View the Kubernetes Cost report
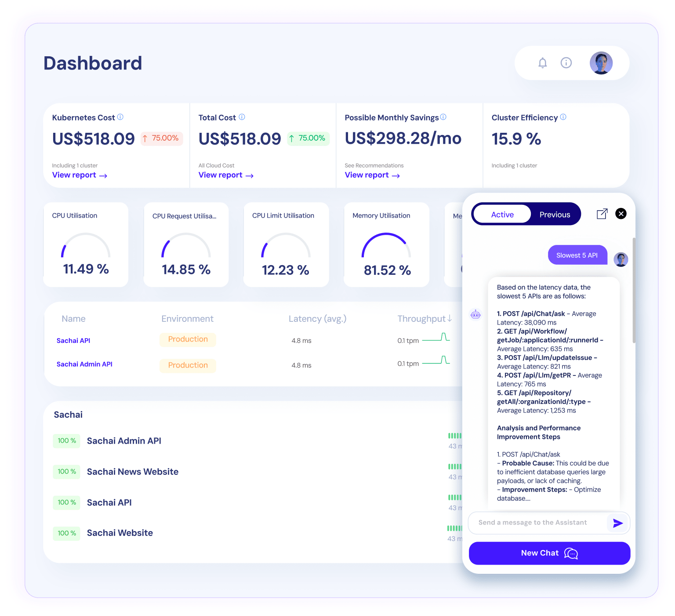This screenshot has height=616, width=675. coord(80,175)
